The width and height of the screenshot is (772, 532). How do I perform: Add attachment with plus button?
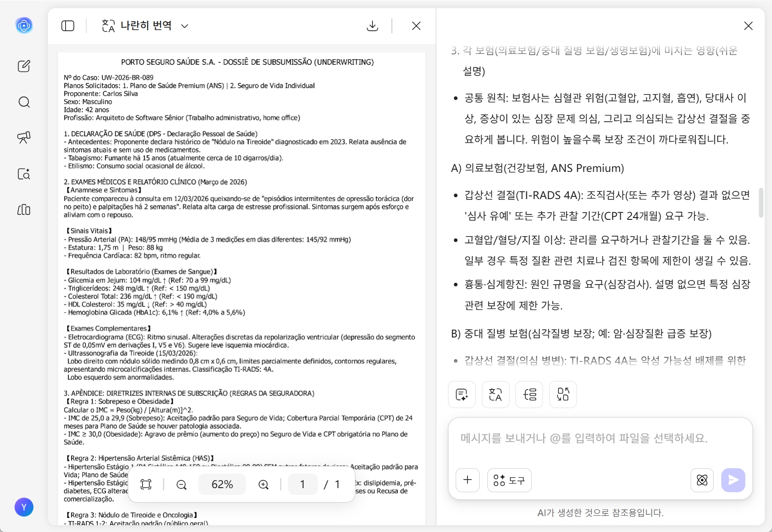coord(468,480)
